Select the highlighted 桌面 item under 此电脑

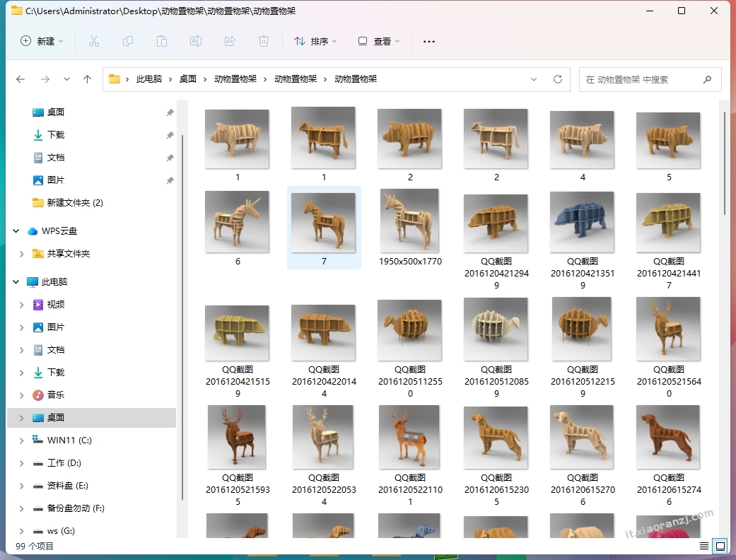(x=91, y=418)
